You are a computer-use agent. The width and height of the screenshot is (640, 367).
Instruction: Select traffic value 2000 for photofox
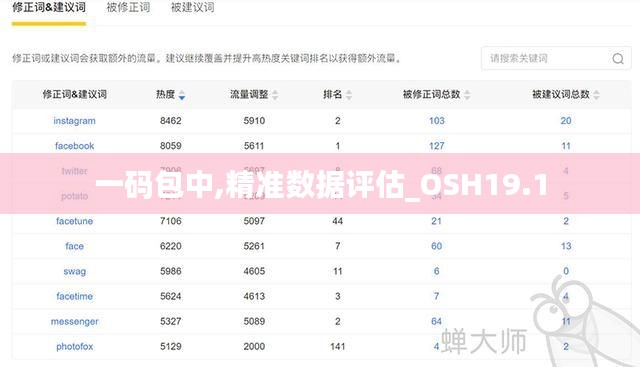(254, 347)
